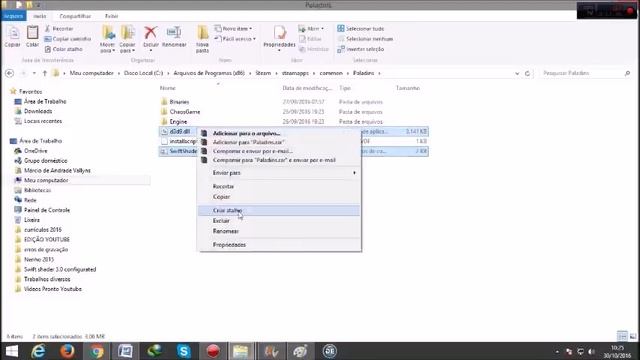Switch to the Início ribbon tab
Screen dimensions: 640x360
click(x=40, y=16)
